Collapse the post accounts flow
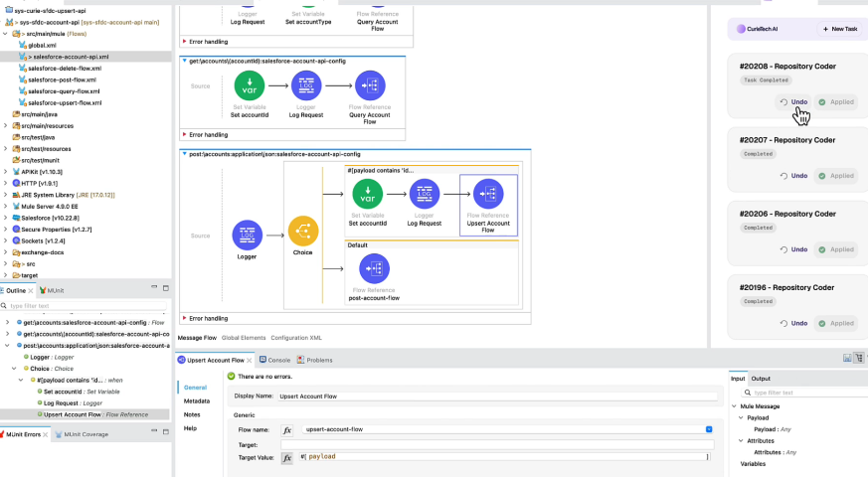The image size is (868, 477). (184, 154)
